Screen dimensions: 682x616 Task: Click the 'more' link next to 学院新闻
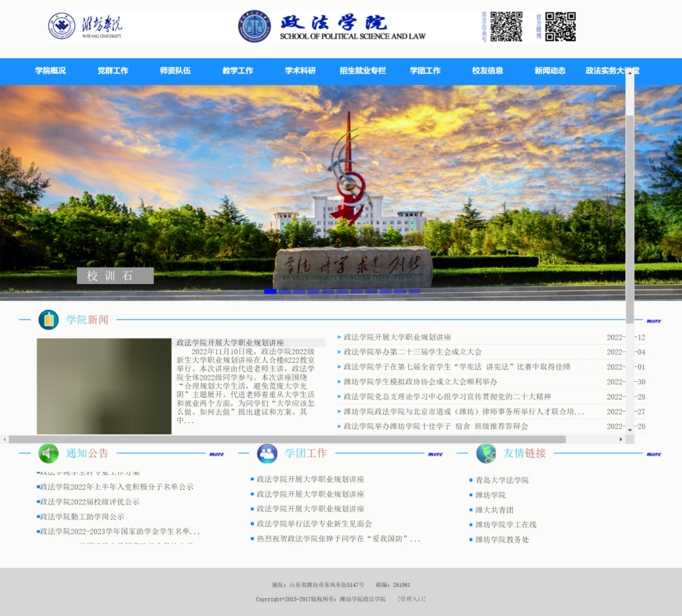(x=654, y=321)
